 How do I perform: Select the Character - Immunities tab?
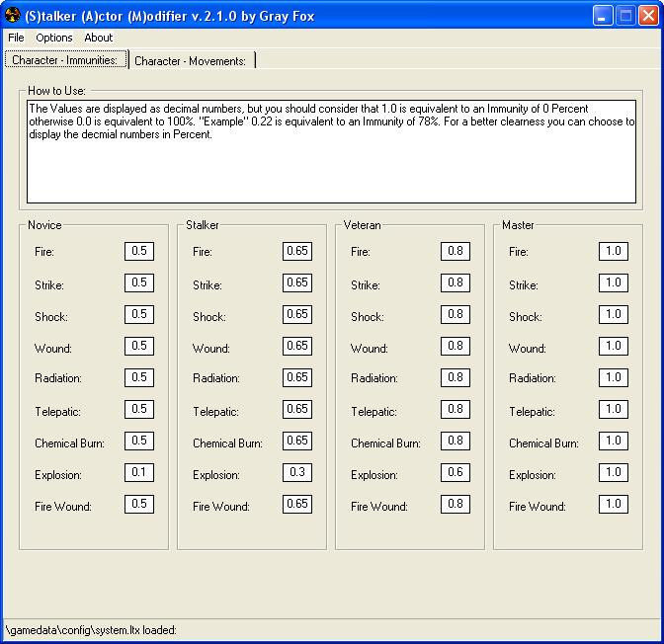(65, 60)
